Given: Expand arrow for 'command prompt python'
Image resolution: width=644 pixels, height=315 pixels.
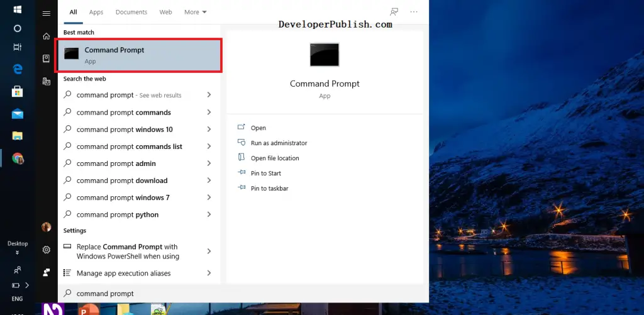Looking at the screenshot, I should tap(209, 214).
